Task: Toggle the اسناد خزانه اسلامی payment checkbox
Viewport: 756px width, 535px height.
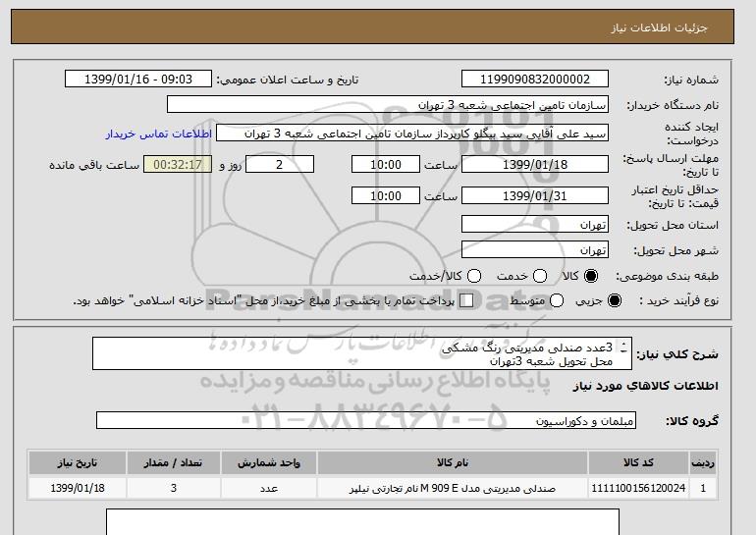Action: pyautogui.click(x=466, y=300)
